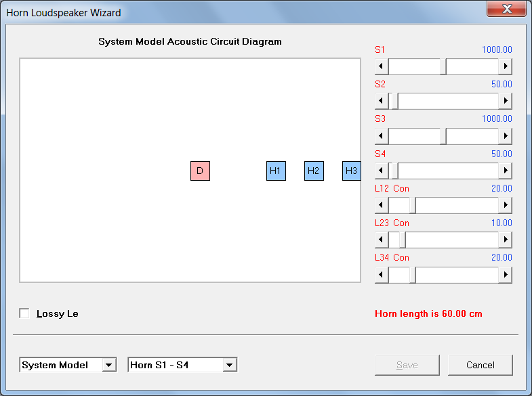Click the red S3 label
This screenshot has width=532, height=396.
click(x=380, y=119)
